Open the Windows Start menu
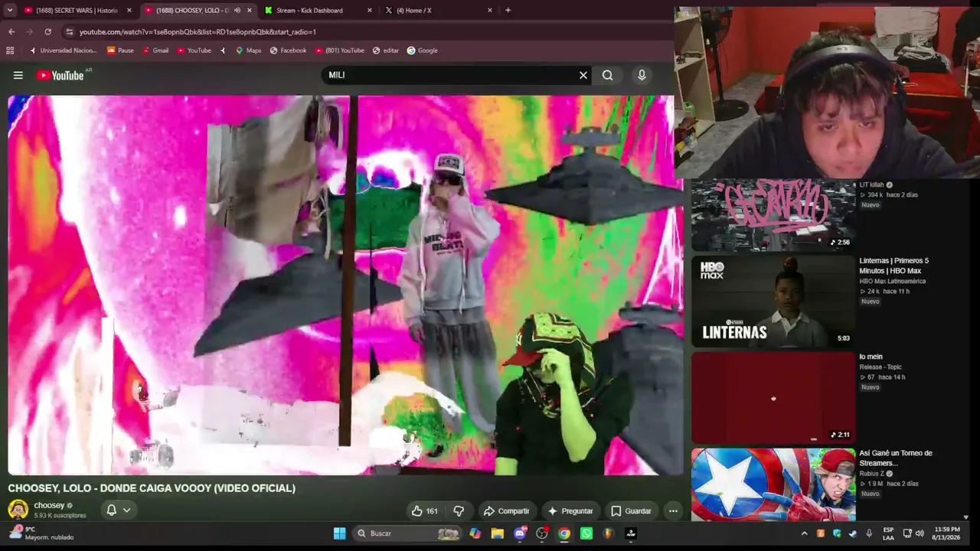The image size is (980, 551). click(339, 533)
